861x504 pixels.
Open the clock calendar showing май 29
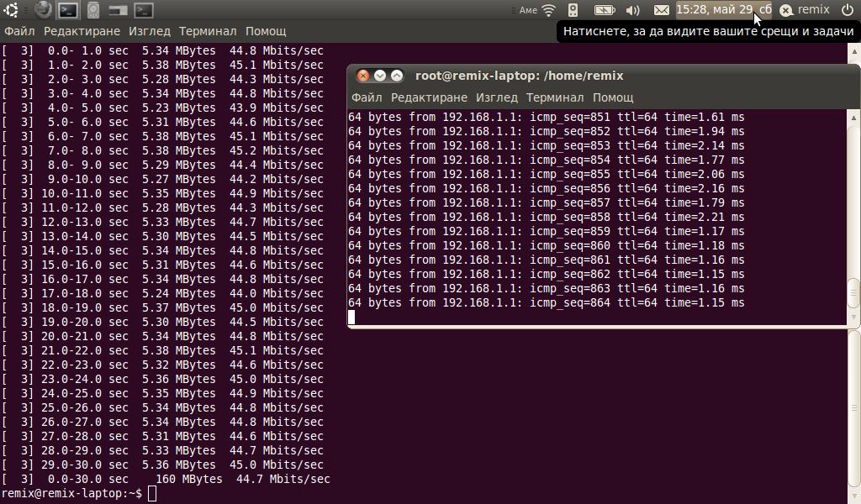tap(722, 10)
